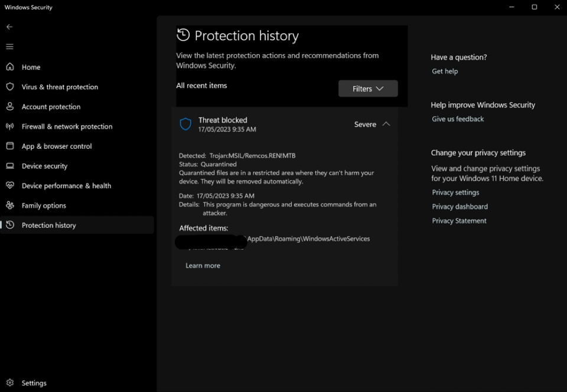Maximize the Windows Security window
The height and width of the screenshot is (392, 567).
tap(534, 7)
